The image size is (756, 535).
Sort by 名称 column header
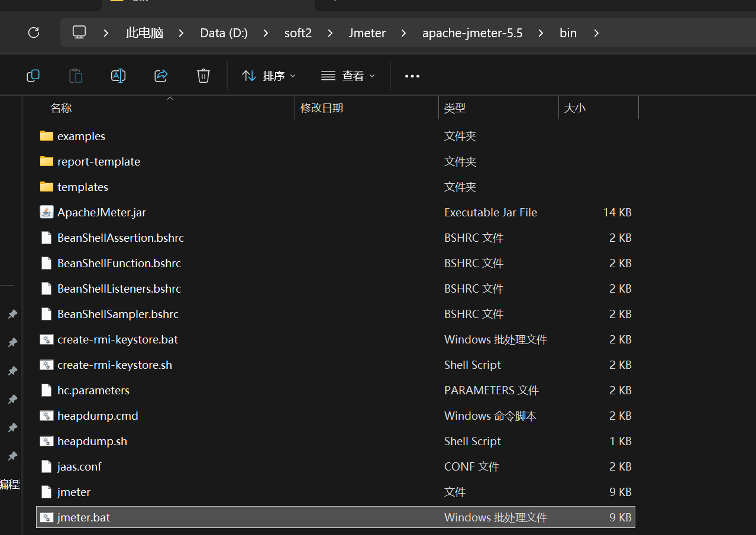tap(61, 108)
